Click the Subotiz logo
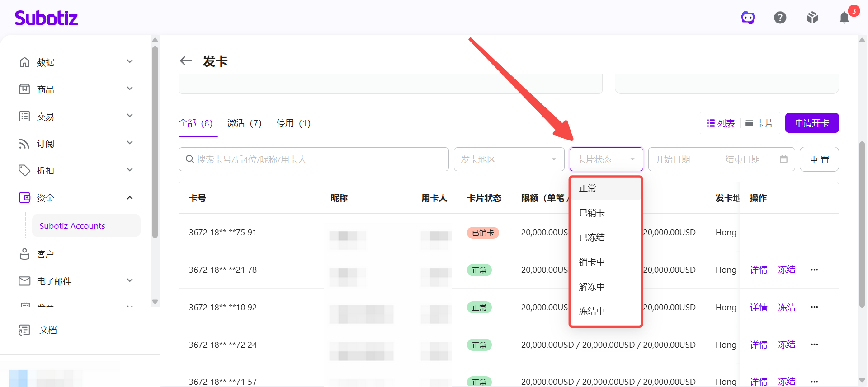868x387 pixels. [x=46, y=18]
